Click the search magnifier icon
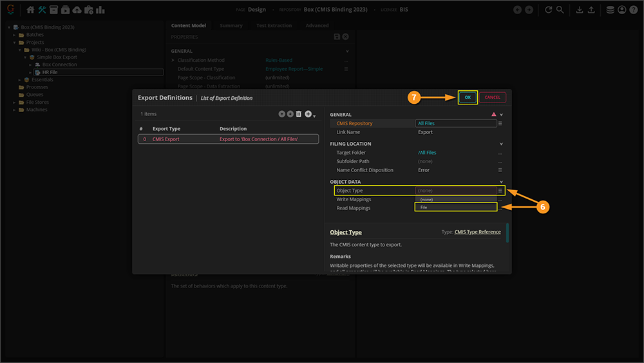 point(560,10)
